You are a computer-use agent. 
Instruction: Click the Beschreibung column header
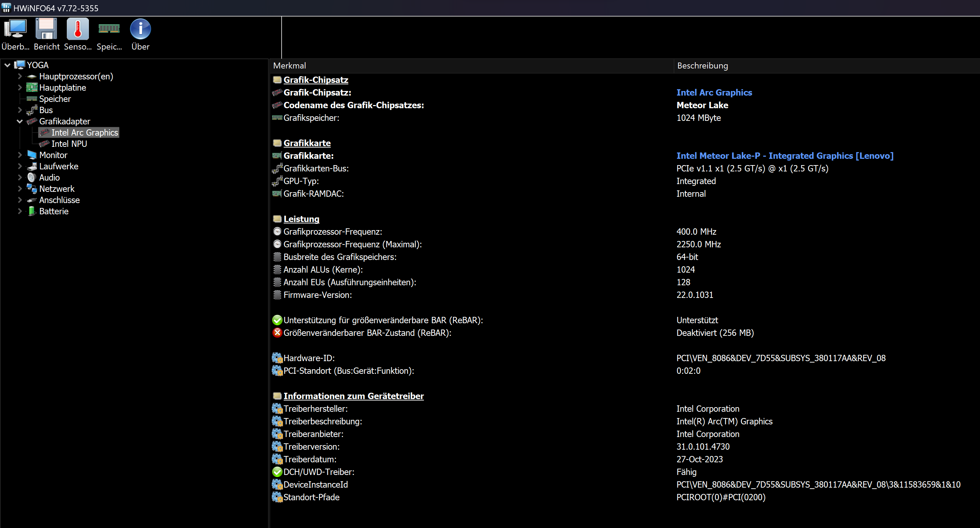[827, 66]
